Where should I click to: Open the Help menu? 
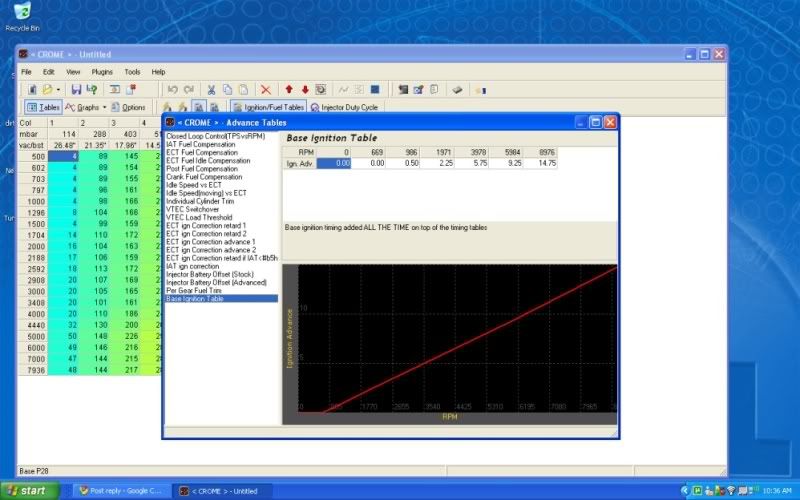click(158, 72)
